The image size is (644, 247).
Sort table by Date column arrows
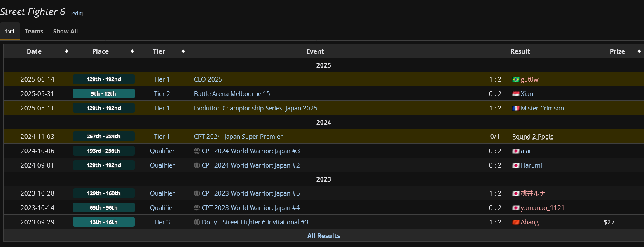point(66,51)
